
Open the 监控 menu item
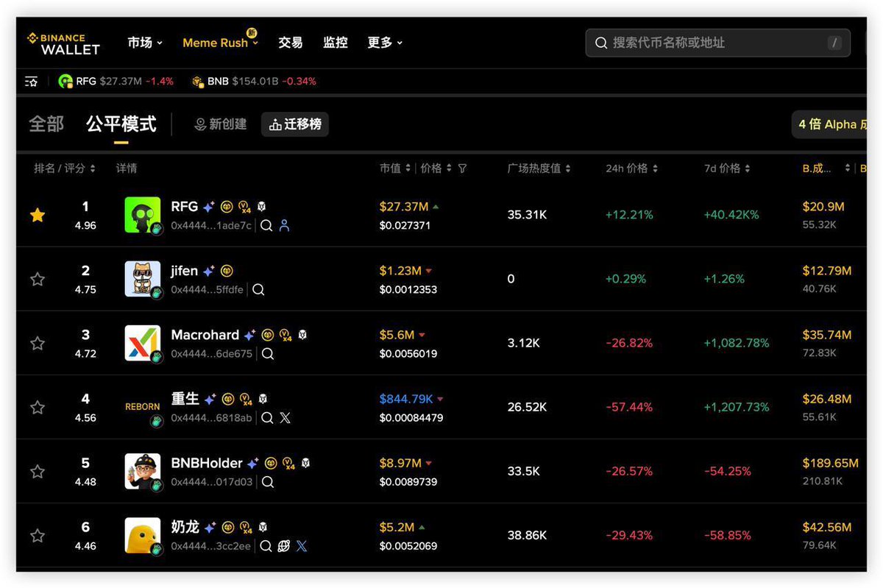tap(336, 43)
